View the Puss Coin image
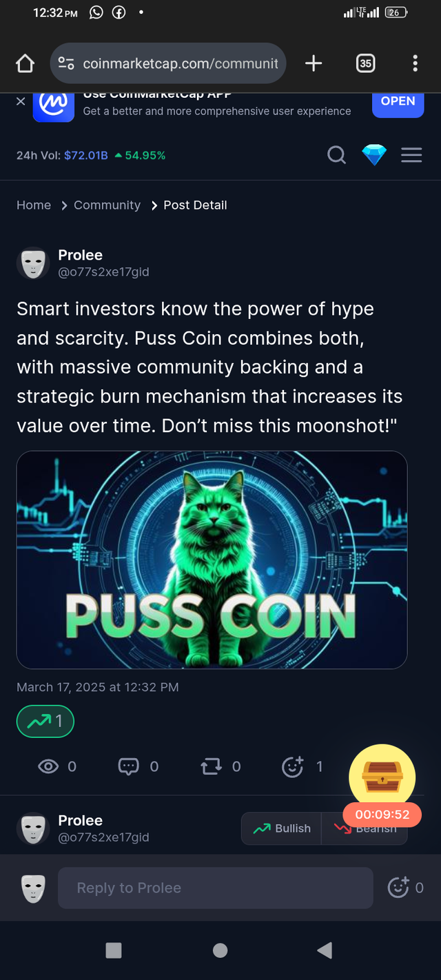The height and width of the screenshot is (980, 441). coord(212,560)
